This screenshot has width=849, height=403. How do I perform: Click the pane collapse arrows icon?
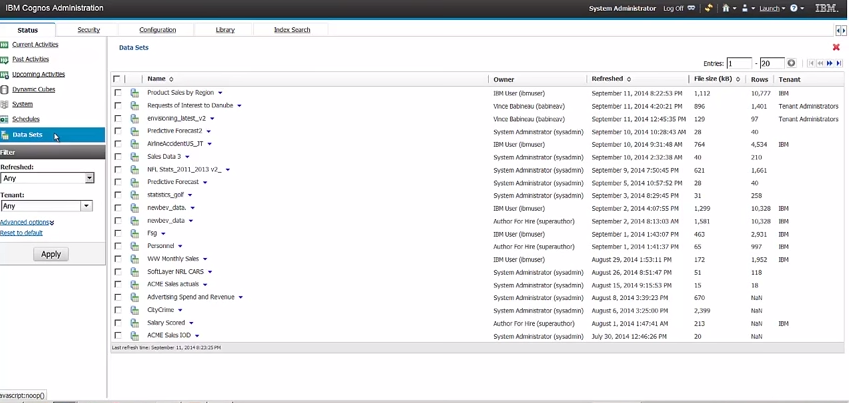point(841,30)
